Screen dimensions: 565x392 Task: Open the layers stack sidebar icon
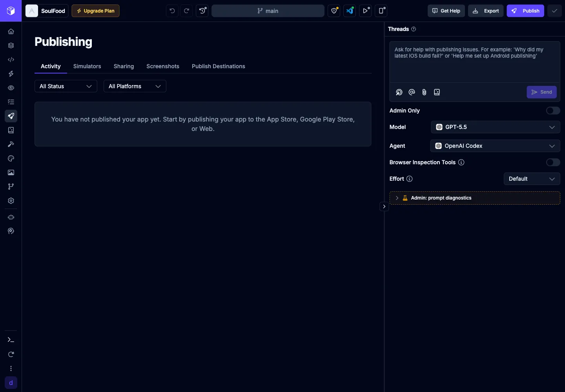11,45
